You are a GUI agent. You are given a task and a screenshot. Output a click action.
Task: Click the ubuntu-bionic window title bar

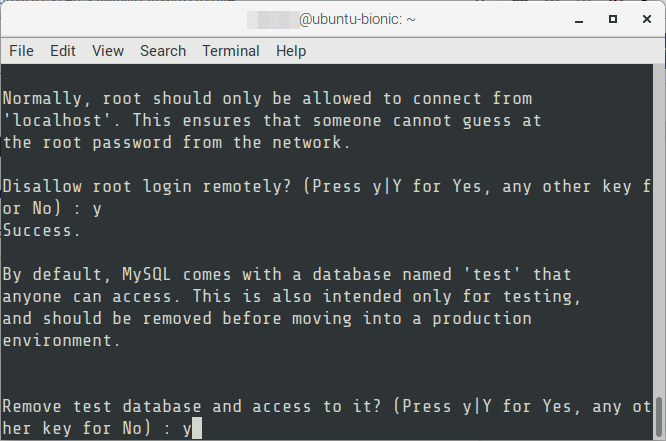[331, 19]
